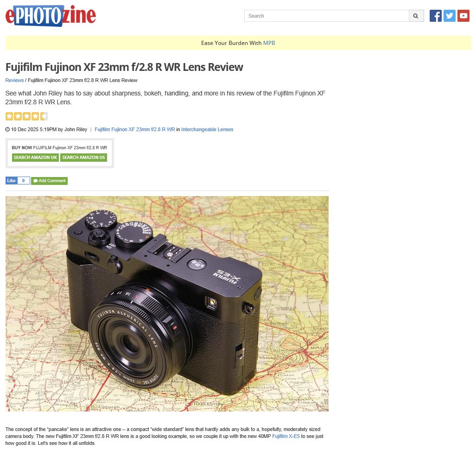Click the search magnifier button

[x=416, y=16]
